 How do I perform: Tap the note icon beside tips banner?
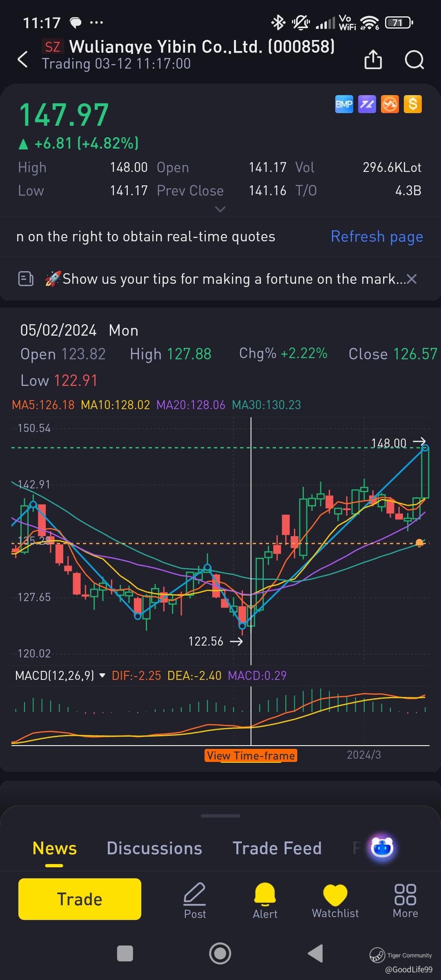click(26, 279)
